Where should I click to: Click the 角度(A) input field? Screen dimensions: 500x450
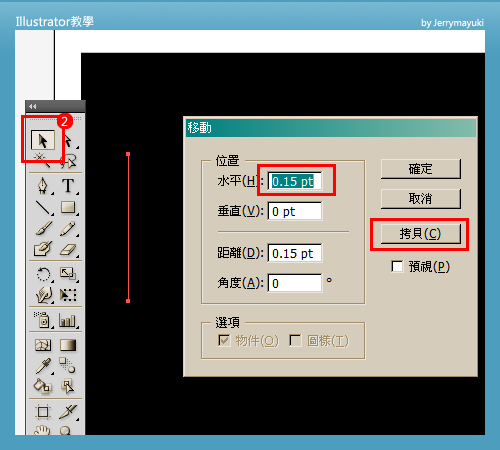(x=295, y=283)
